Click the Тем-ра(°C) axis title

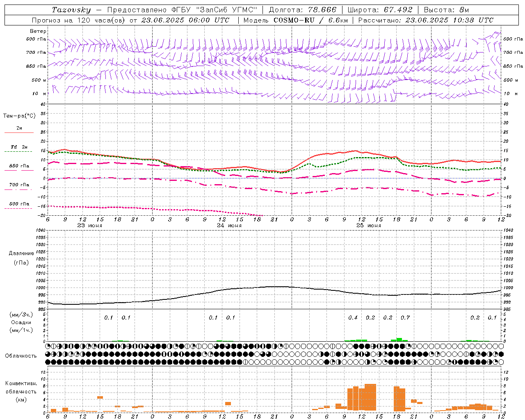(x=19, y=116)
